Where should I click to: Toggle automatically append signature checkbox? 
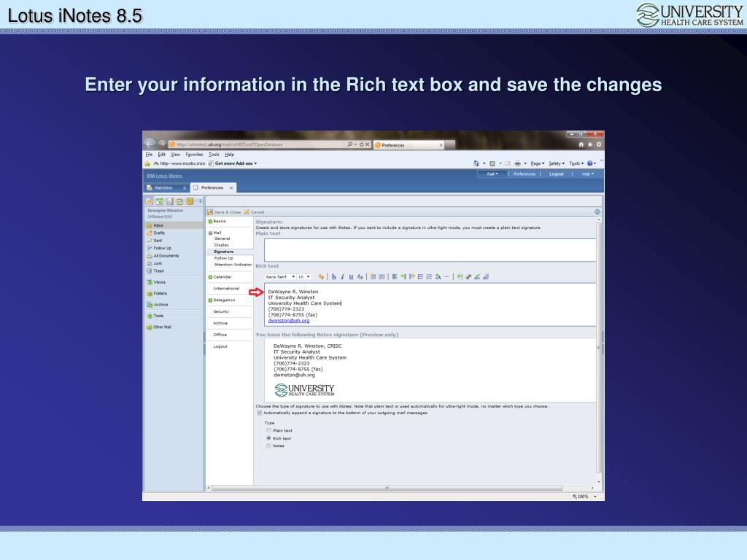(x=260, y=413)
